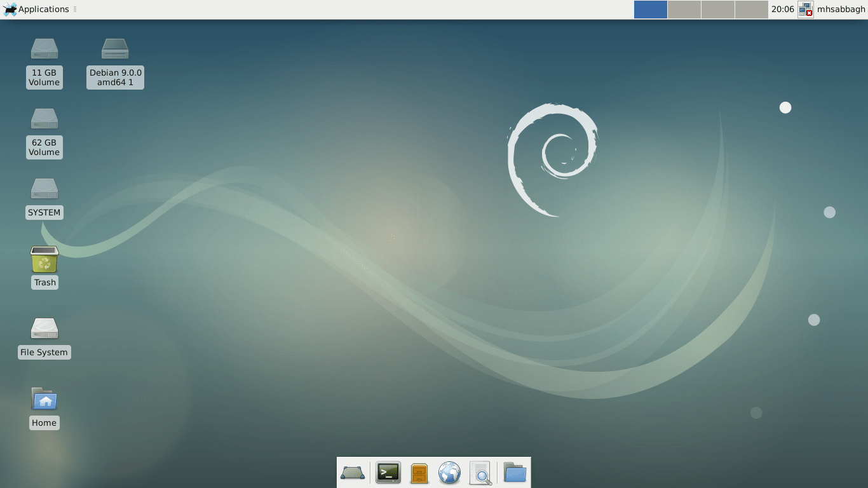Click the network status tray icon

click(804, 9)
